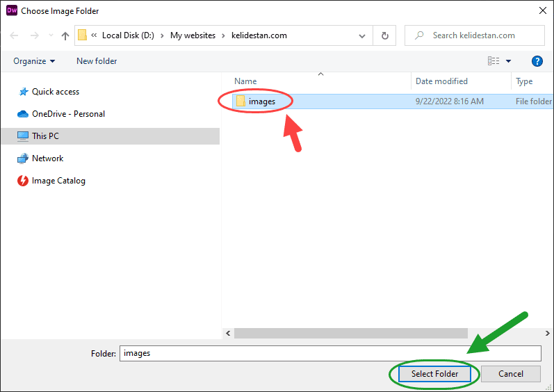Click the Folder name input field
Screen dimensions: 554x392
(330, 353)
